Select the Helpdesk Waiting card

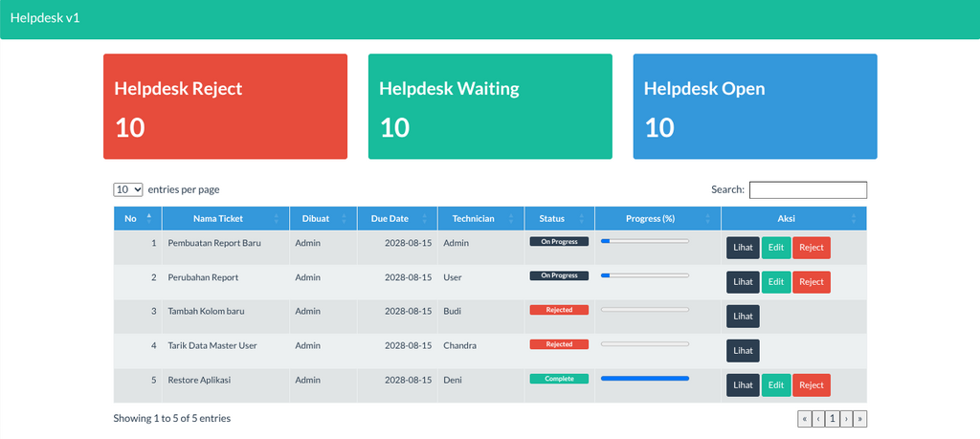click(490, 106)
